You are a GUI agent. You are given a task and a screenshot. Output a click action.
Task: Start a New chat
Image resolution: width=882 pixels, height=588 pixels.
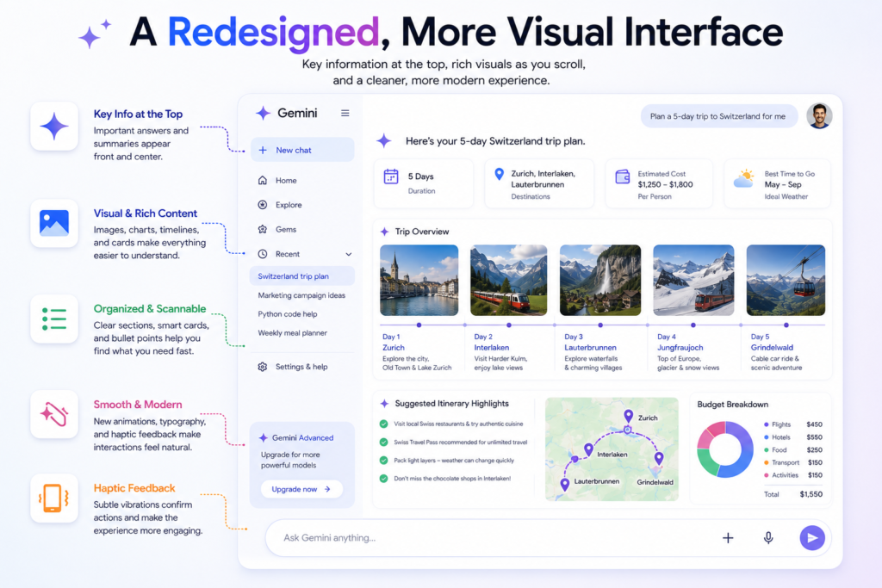pos(302,150)
